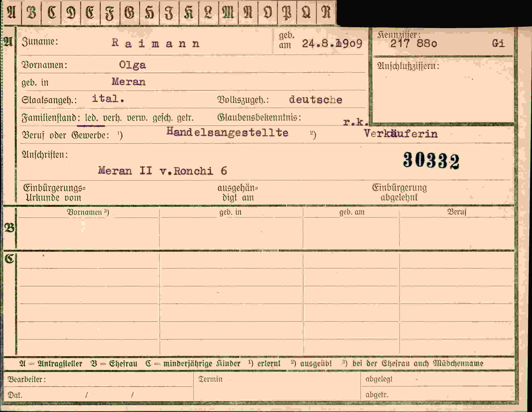Click the 'Staatsangeh.:' label

[x=49, y=100]
